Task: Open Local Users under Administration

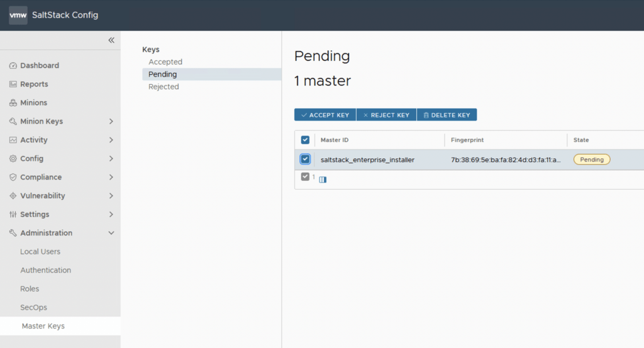Action: pyautogui.click(x=40, y=251)
